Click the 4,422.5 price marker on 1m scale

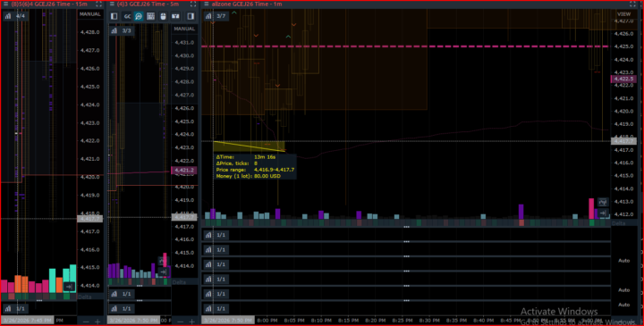(623, 79)
